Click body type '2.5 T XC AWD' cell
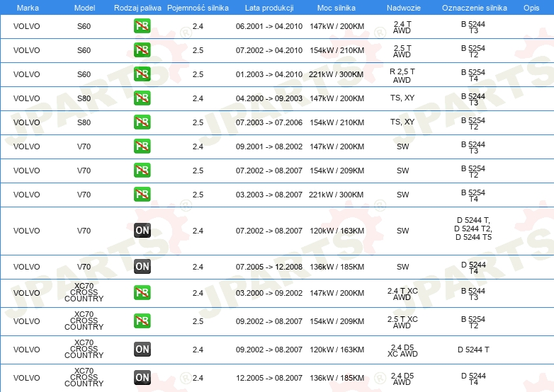The image size is (554, 392). (402, 322)
